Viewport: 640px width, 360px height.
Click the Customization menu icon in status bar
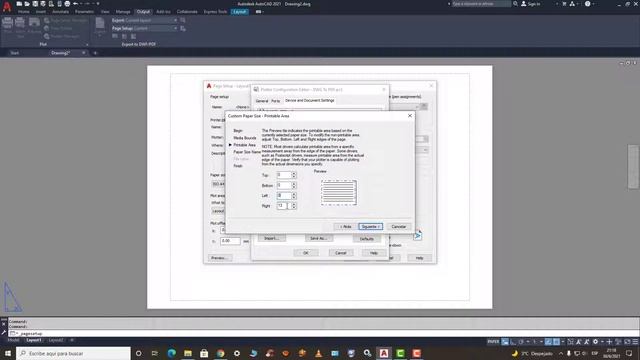635,342
